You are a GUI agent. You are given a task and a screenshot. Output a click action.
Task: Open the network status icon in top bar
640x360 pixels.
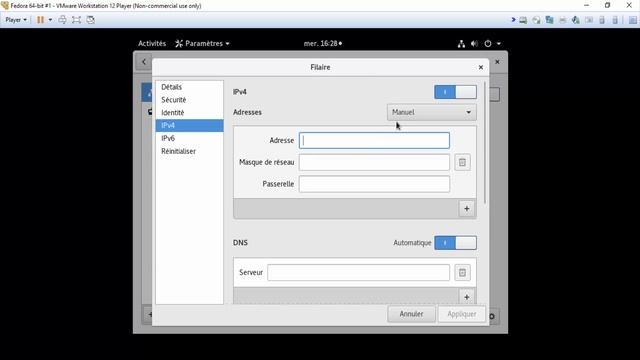click(461, 43)
